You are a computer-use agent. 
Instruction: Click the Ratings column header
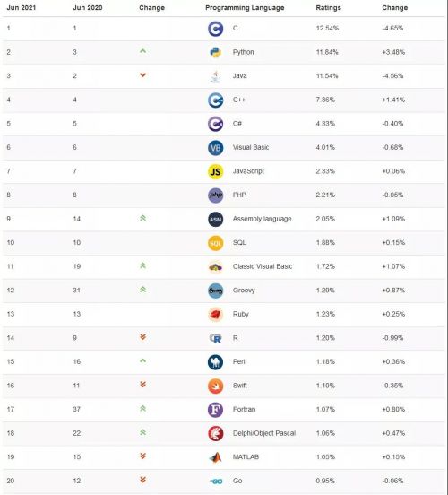pos(328,7)
